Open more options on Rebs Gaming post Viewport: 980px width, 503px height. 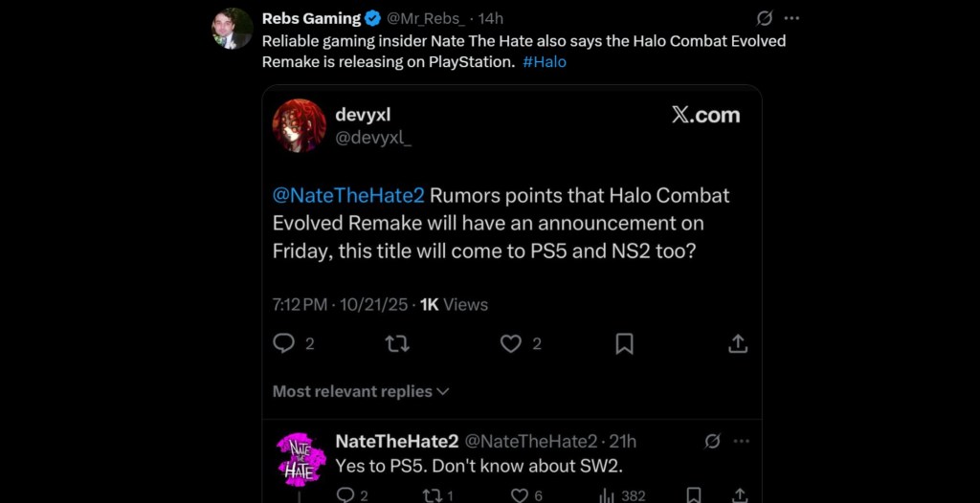[x=791, y=18]
